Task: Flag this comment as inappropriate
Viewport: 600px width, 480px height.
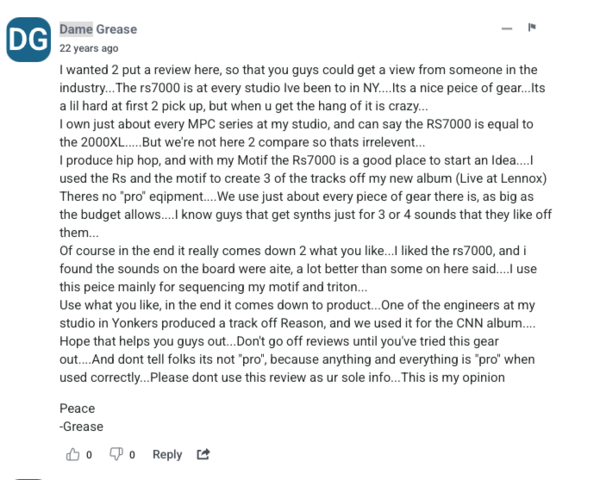Action: coord(532,28)
